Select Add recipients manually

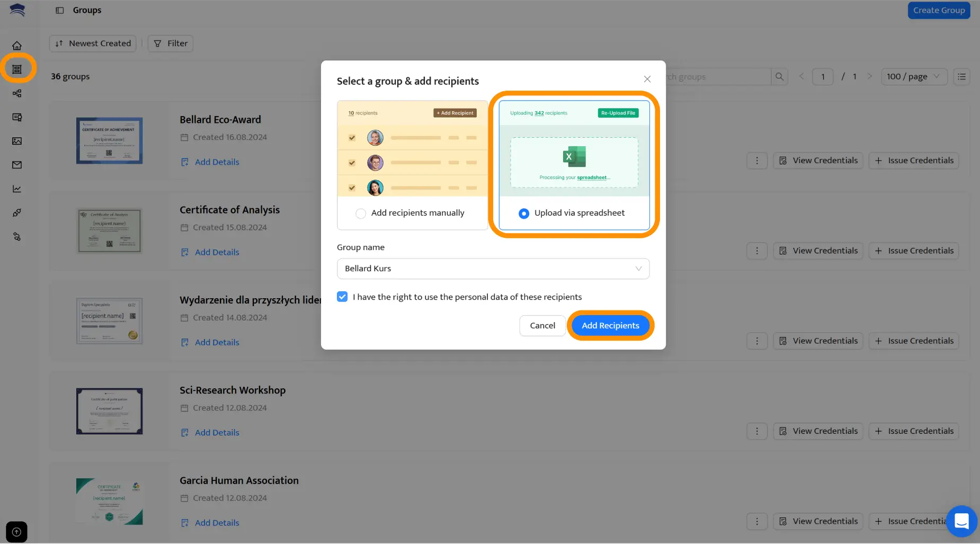(360, 213)
